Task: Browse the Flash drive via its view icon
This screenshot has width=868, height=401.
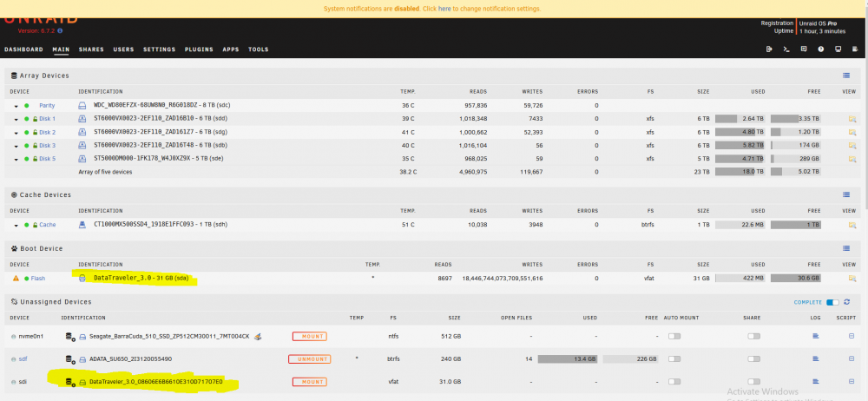Action: 852,278
